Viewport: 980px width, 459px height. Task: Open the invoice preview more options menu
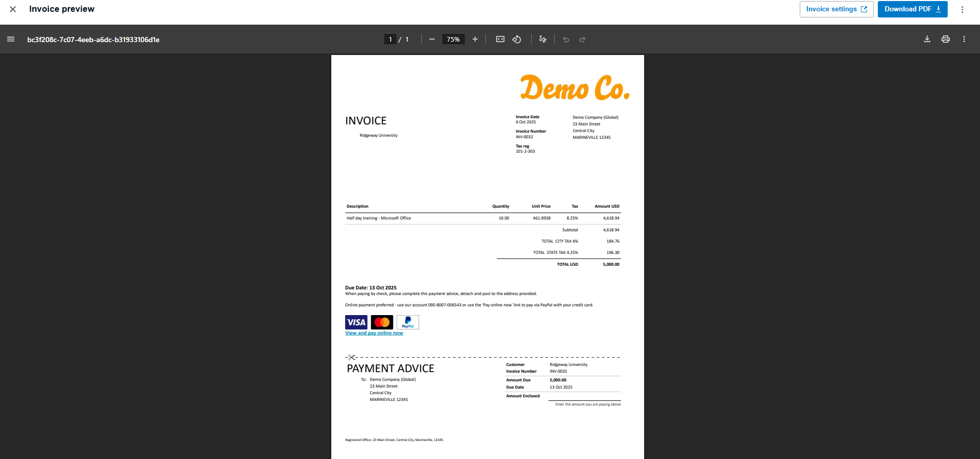click(x=962, y=9)
